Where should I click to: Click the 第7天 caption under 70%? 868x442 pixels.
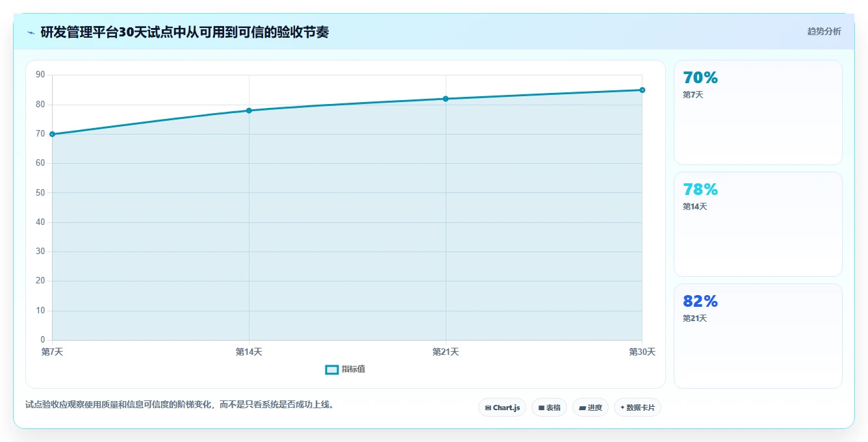click(693, 95)
